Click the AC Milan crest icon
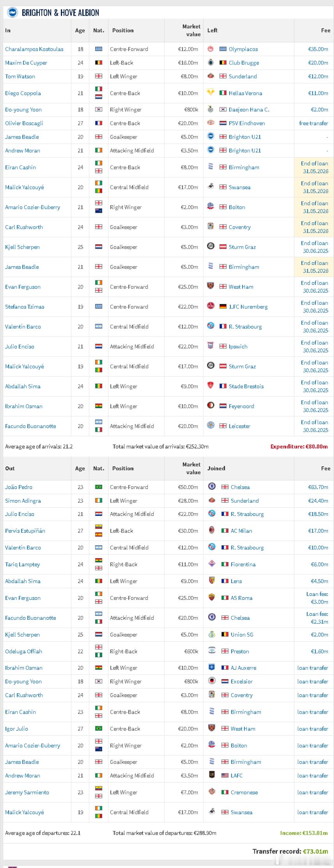The image size is (334, 868). pos(212,530)
